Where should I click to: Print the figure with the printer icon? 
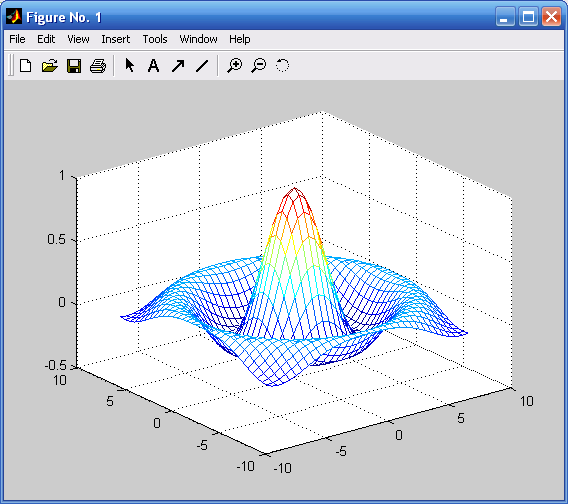coord(98,66)
